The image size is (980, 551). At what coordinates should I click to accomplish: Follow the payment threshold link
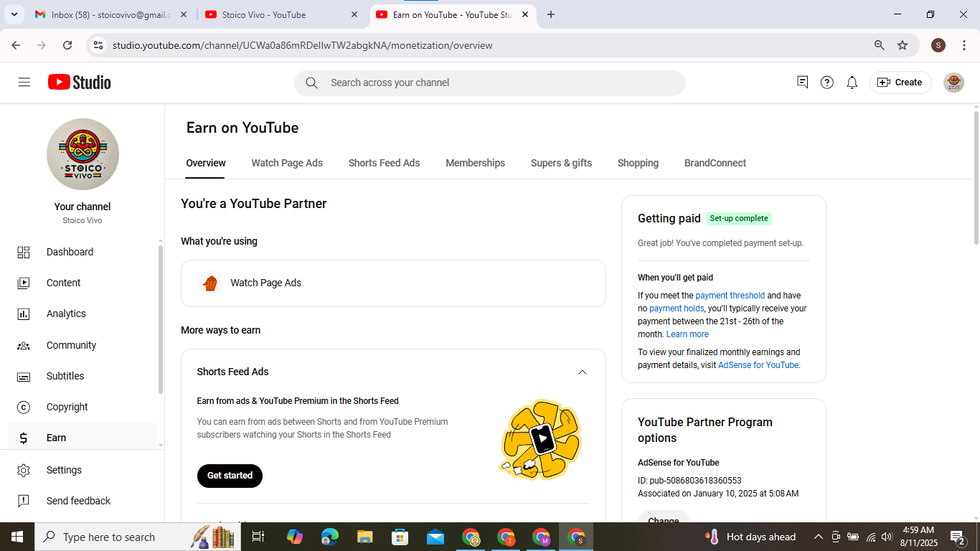[x=730, y=296]
